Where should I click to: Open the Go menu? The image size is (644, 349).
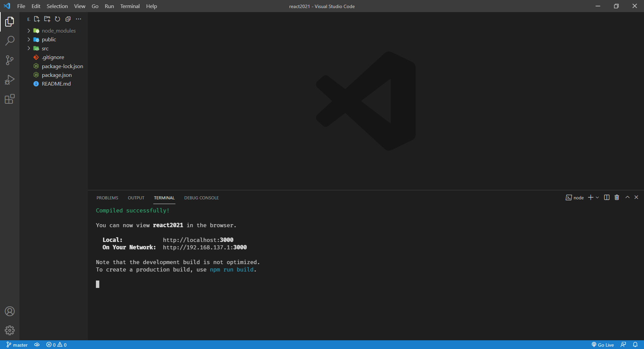[95, 6]
